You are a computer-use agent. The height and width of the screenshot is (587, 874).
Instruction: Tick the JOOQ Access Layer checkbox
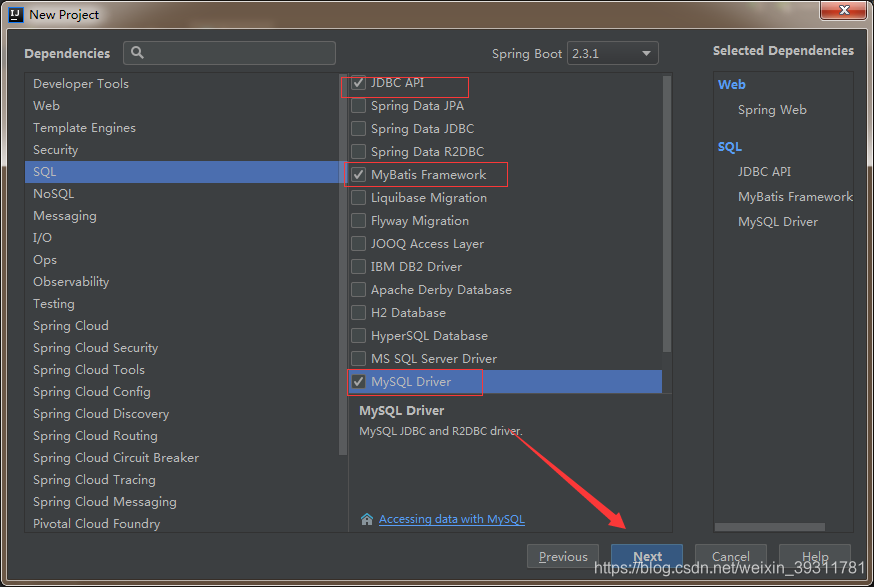click(358, 244)
